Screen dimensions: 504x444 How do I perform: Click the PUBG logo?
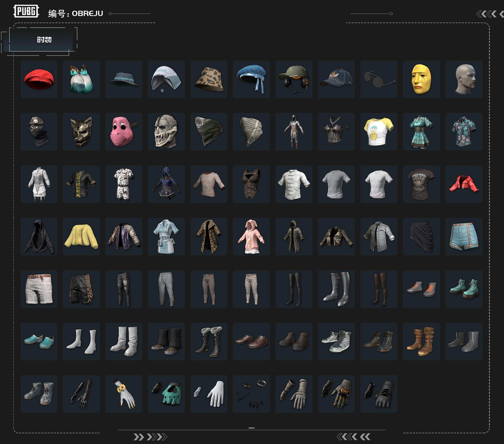(26, 11)
